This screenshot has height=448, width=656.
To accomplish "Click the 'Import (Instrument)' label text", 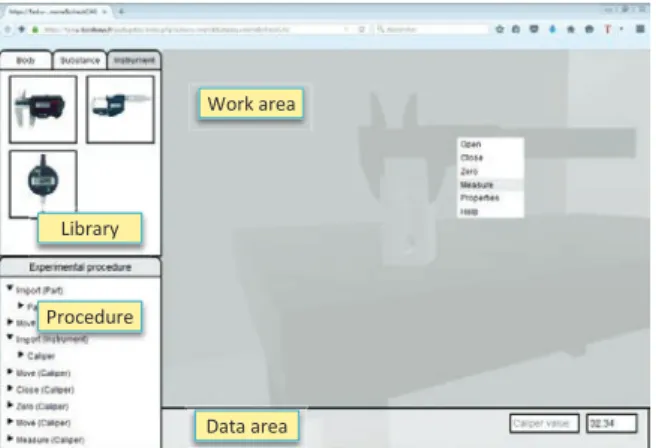I will point(52,339).
